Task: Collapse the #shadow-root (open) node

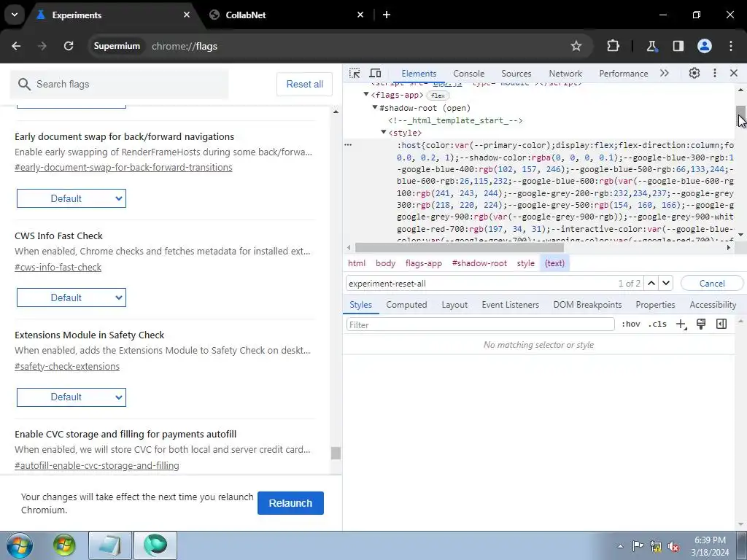Action: point(375,108)
